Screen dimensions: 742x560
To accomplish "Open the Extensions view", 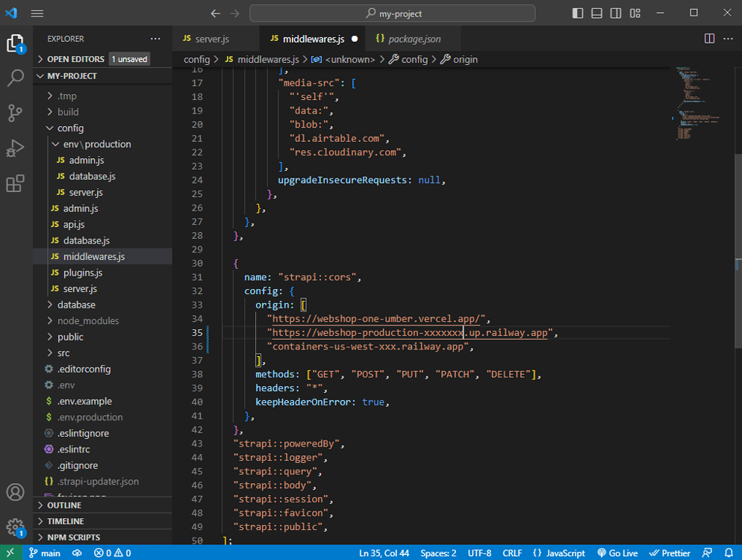I will pos(15,184).
